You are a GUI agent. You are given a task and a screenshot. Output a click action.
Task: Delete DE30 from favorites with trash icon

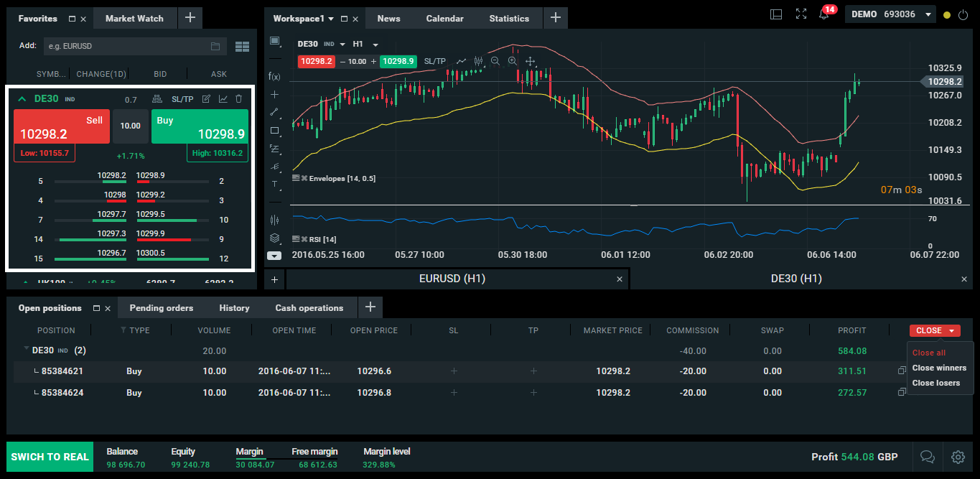click(x=239, y=99)
